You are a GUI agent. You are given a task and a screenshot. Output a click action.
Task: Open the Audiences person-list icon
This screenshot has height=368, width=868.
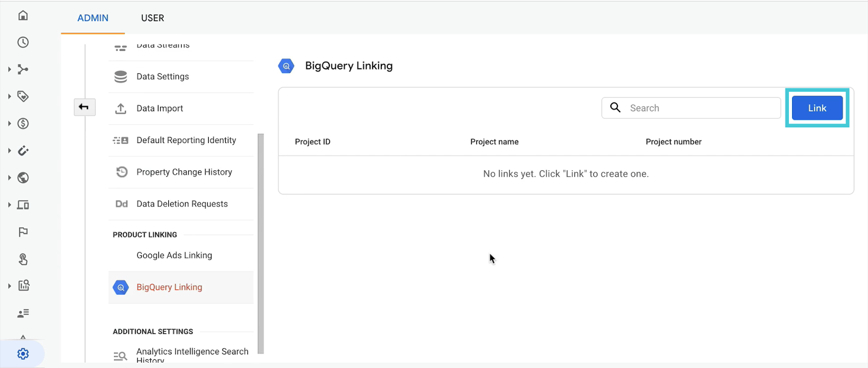23,313
